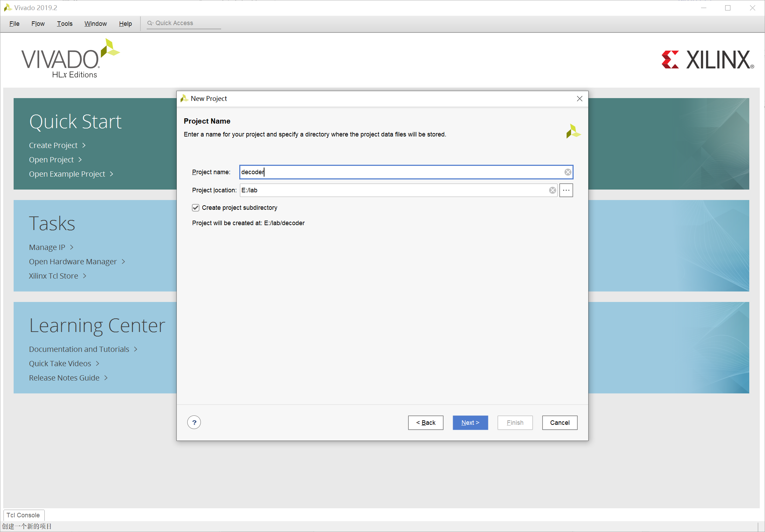Open the Xilinx Tcl Store link

coord(53,276)
